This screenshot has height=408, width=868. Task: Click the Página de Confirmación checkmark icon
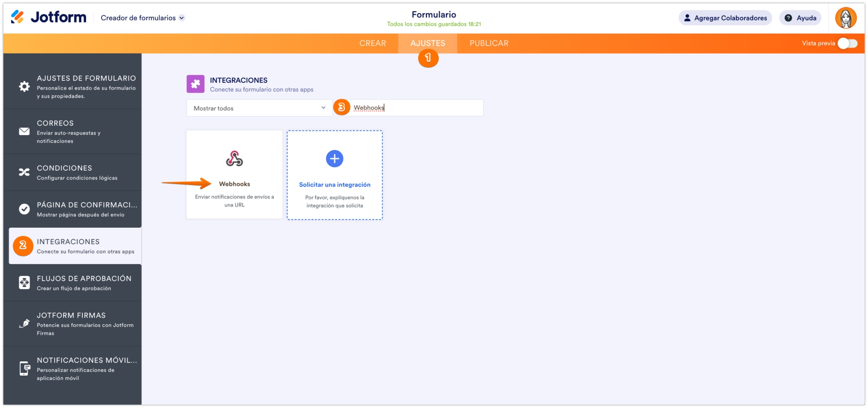[x=24, y=209]
